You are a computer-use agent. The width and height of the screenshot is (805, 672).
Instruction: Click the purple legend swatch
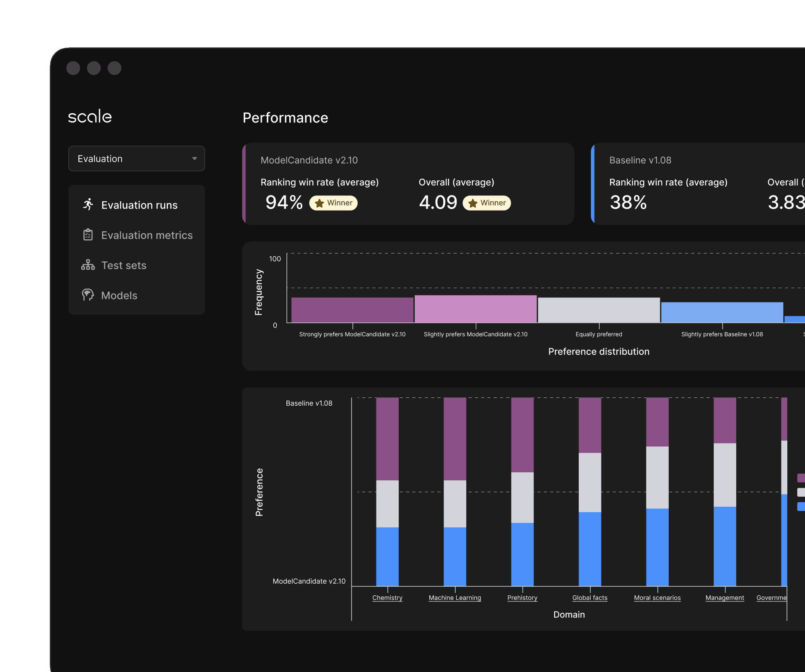tap(801, 478)
